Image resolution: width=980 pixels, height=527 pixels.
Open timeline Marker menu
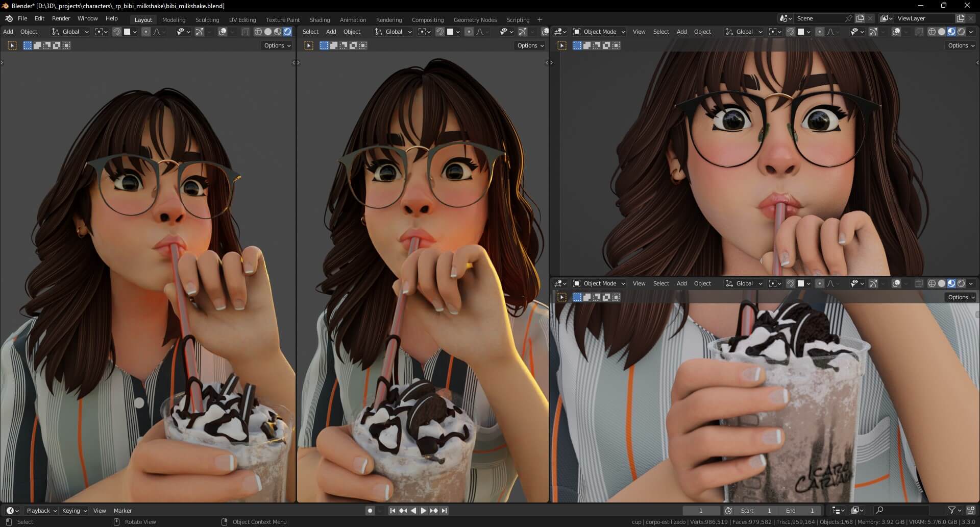point(122,511)
